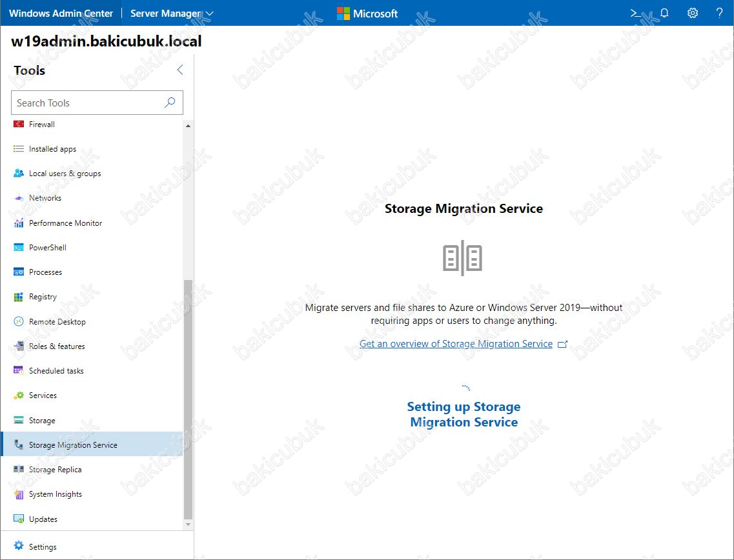The width and height of the screenshot is (734, 560).
Task: Click the Remote Desktop icon
Action: (19, 321)
